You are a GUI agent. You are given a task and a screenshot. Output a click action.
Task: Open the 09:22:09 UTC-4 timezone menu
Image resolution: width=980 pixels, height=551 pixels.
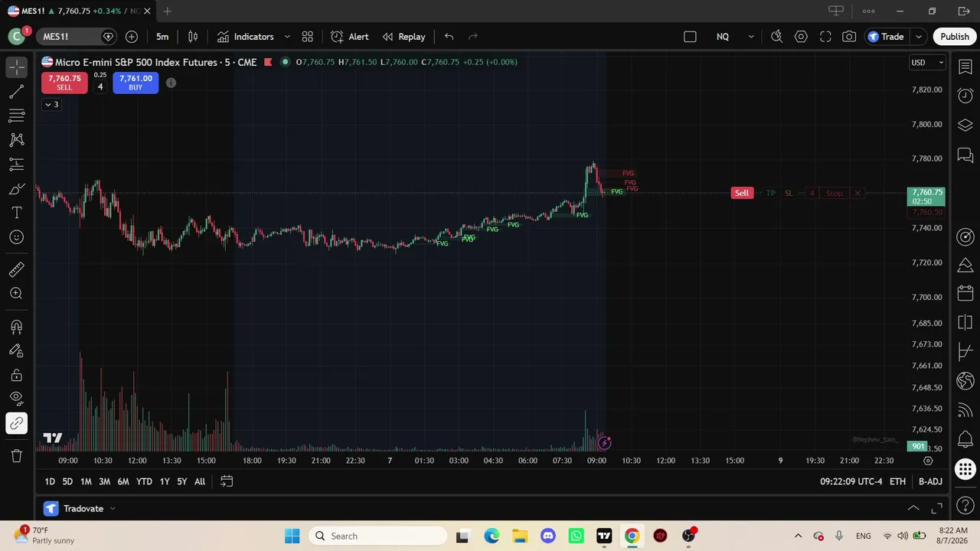[x=851, y=481]
